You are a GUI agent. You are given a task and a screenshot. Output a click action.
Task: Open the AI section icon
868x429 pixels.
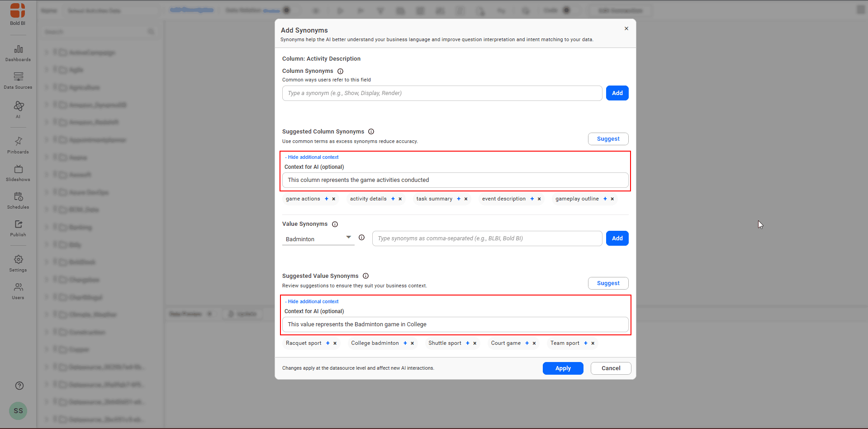pyautogui.click(x=18, y=109)
